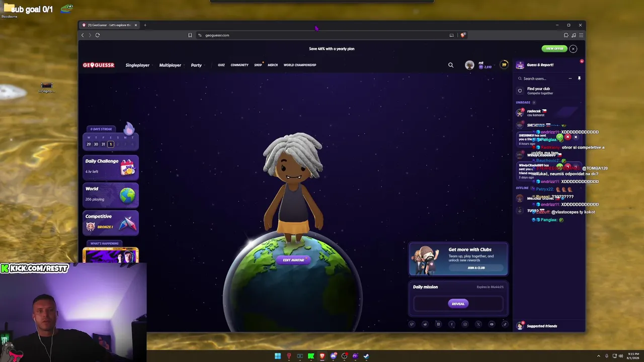Screen dimensions: 644x362
Task: Close the GeoGuessr browser tab
Action: [x=135, y=25]
